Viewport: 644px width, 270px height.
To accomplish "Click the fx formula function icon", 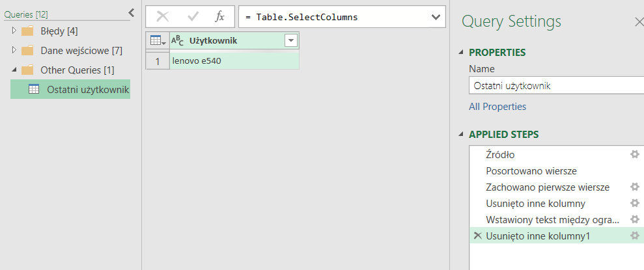I will (x=219, y=18).
